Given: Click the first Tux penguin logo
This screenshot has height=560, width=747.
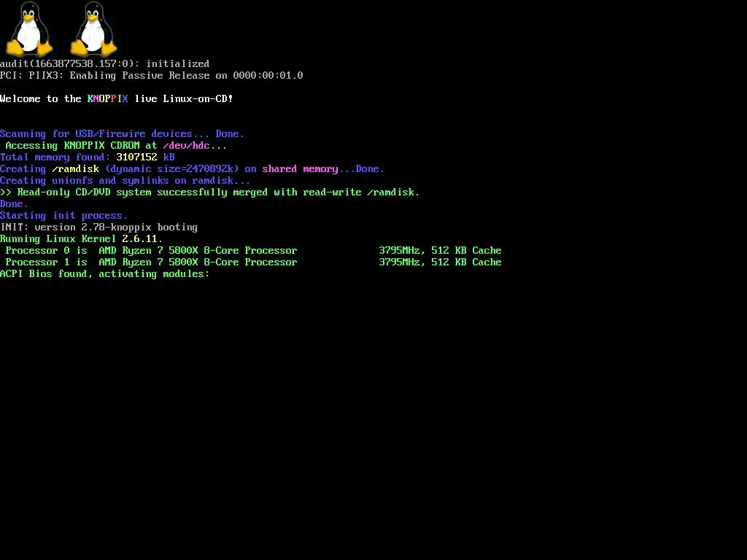Looking at the screenshot, I should (29, 28).
